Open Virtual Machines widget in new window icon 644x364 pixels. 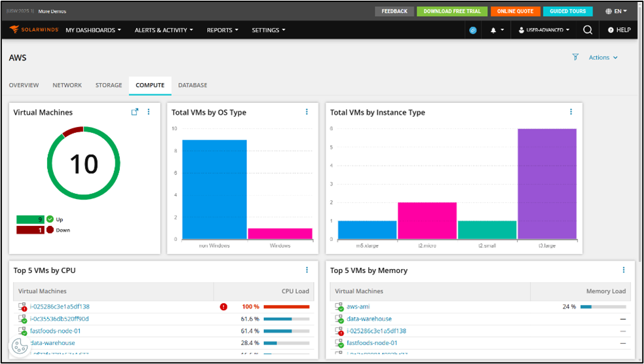tap(135, 111)
